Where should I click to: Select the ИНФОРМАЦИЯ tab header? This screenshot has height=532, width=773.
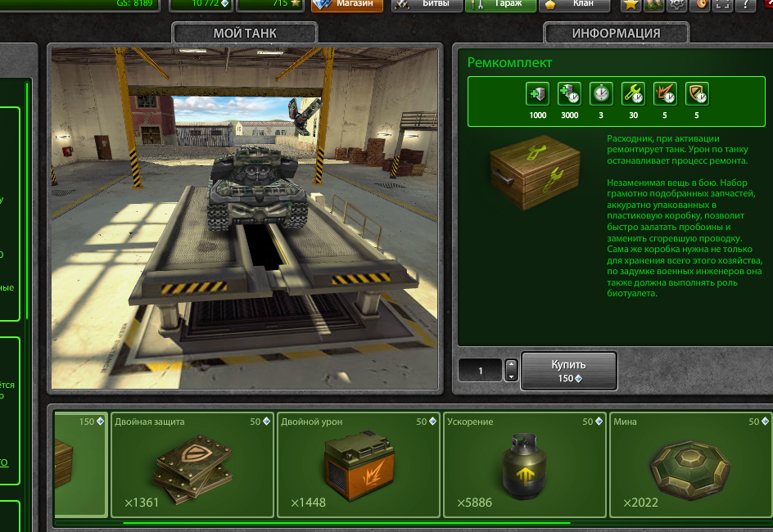[x=616, y=34]
